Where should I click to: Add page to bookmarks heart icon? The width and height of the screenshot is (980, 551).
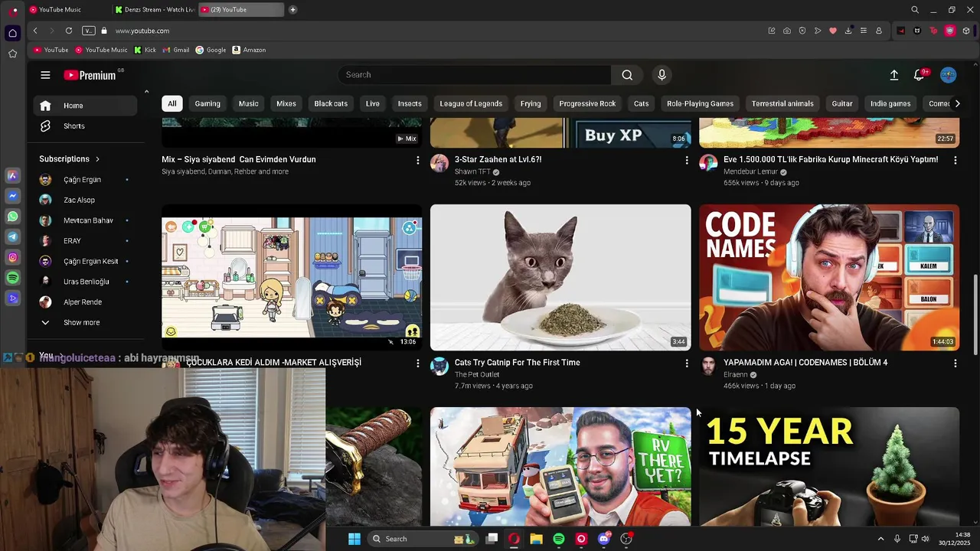833,31
